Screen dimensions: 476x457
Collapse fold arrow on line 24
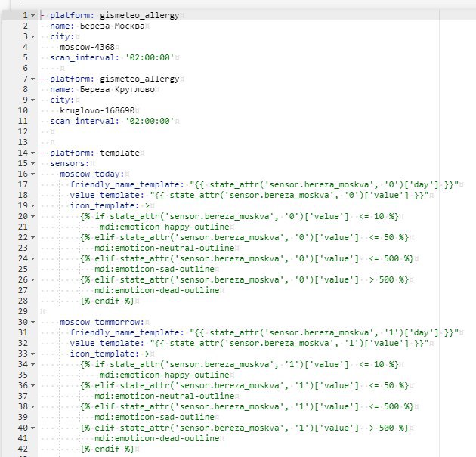pyautogui.click(x=32, y=259)
